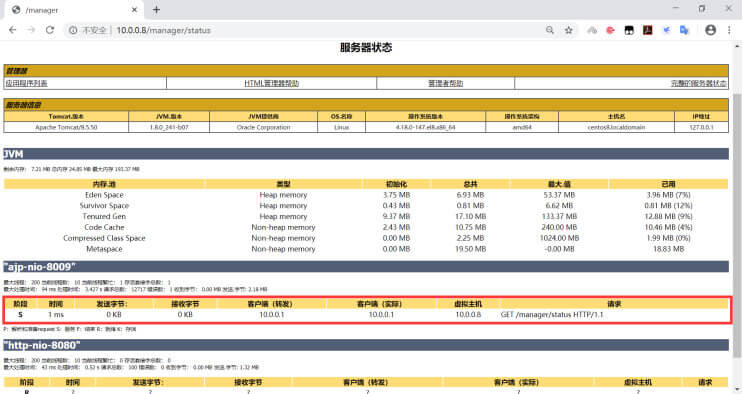Select the centos8.localdomain hostname cell
742x394 pixels.
616,127
